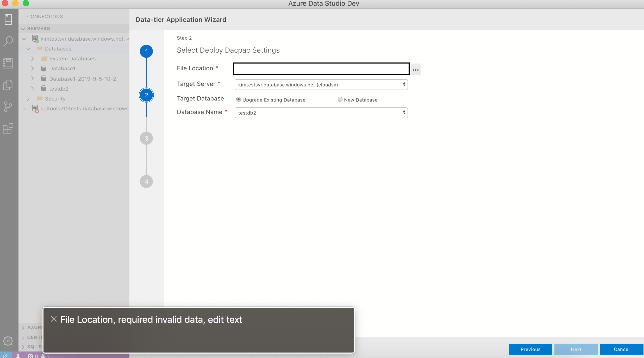Screen dimensions: 644x358
Task: Open the Search view in the sidebar
Action: tap(8, 41)
